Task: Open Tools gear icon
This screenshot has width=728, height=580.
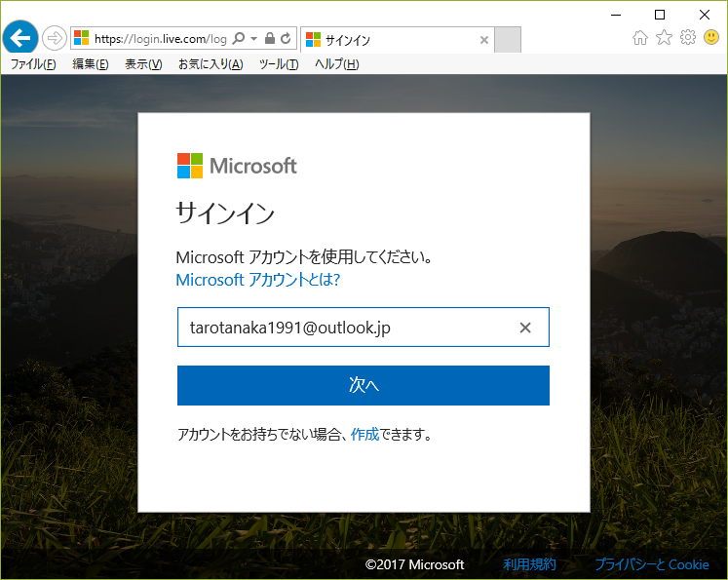Action: click(x=688, y=38)
